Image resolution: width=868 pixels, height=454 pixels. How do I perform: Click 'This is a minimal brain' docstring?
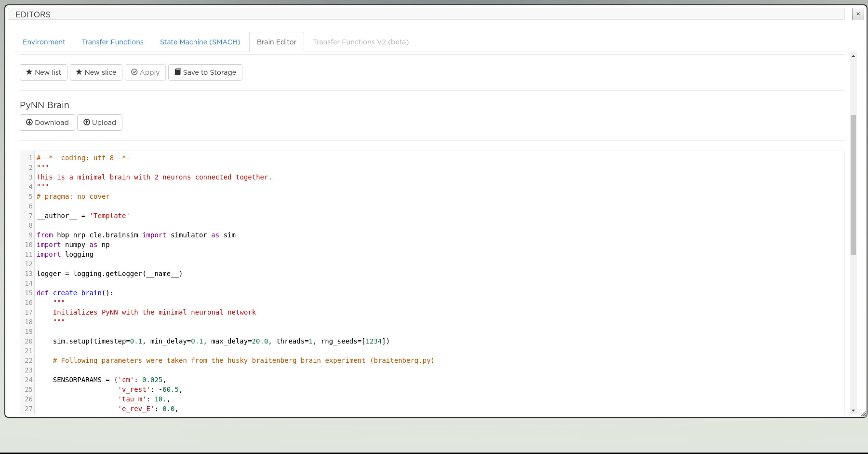click(154, 177)
